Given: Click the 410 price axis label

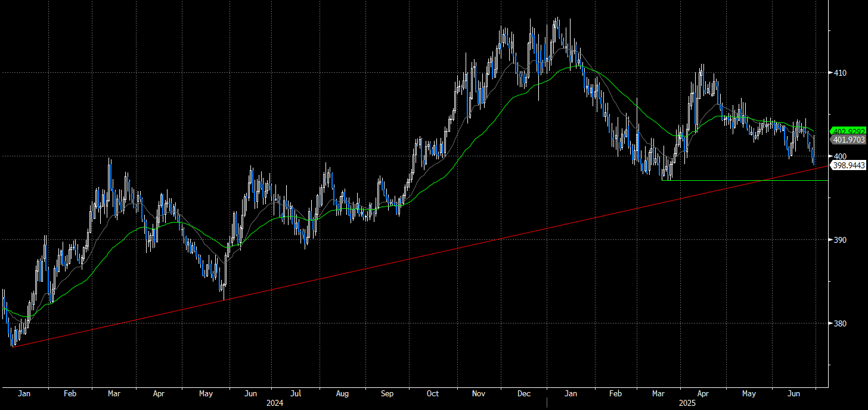Looking at the screenshot, I should (x=841, y=73).
